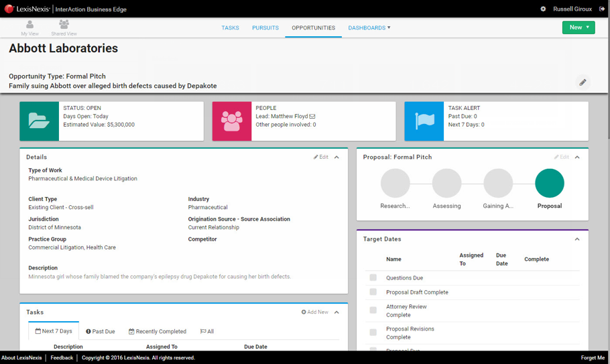Select the green Proposal stage circle
This screenshot has width=610, height=364.
[x=550, y=183]
